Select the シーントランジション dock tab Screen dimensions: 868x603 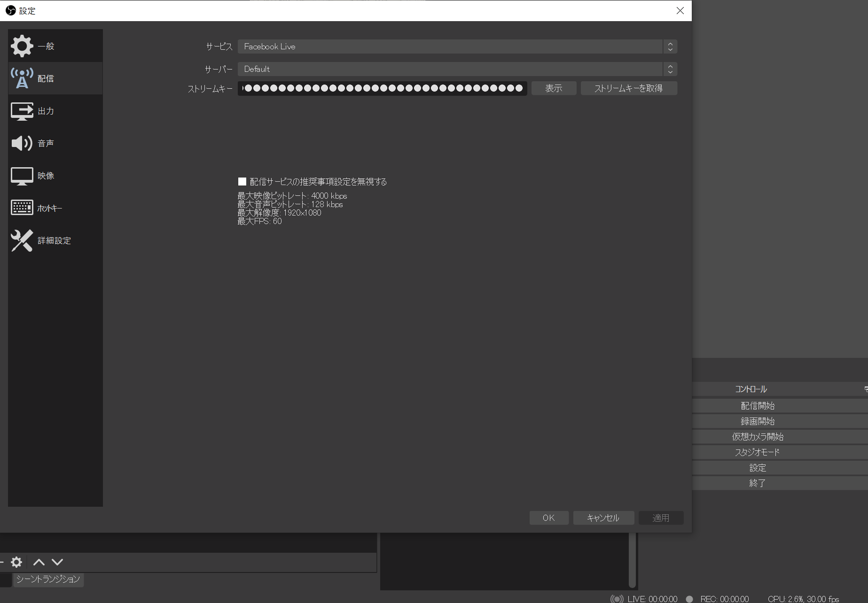[48, 580]
